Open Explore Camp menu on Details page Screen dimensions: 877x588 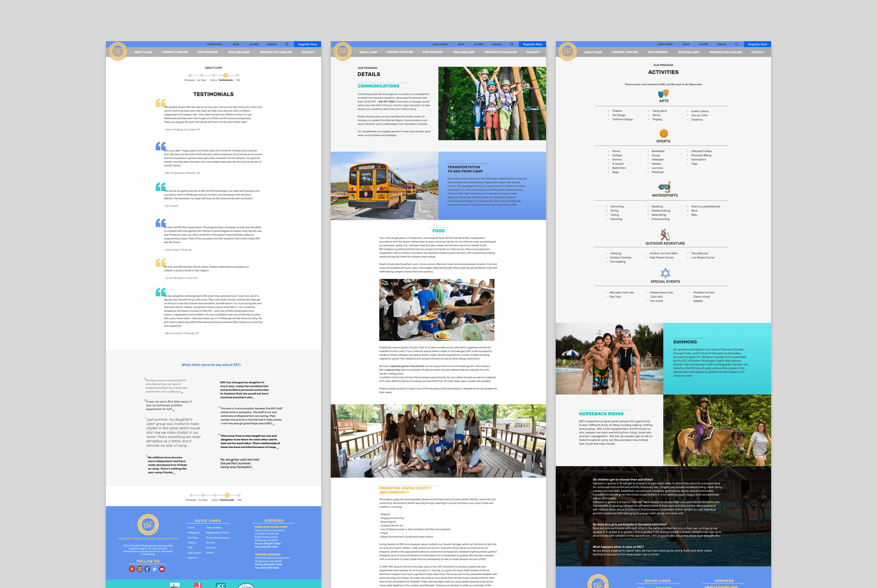pos(464,52)
